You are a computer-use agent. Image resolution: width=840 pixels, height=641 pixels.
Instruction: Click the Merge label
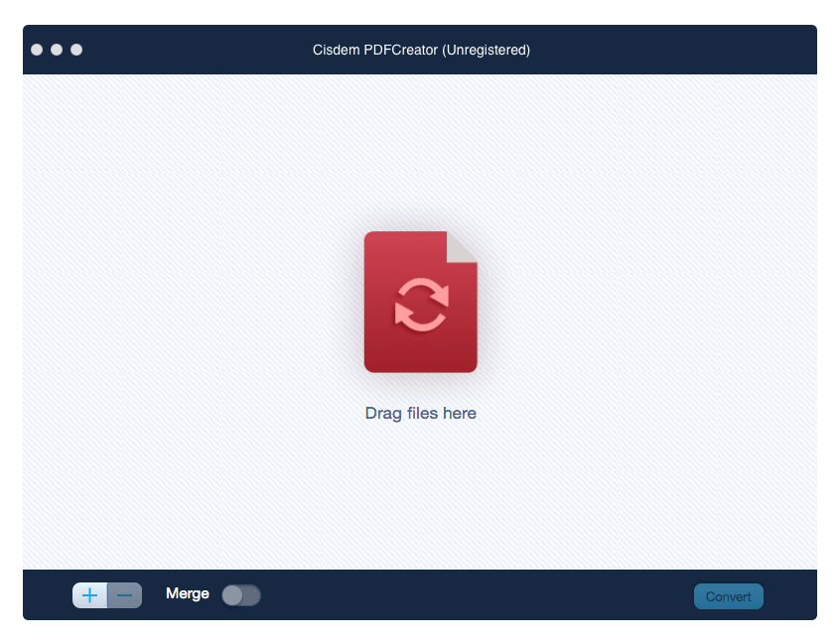pos(188,593)
